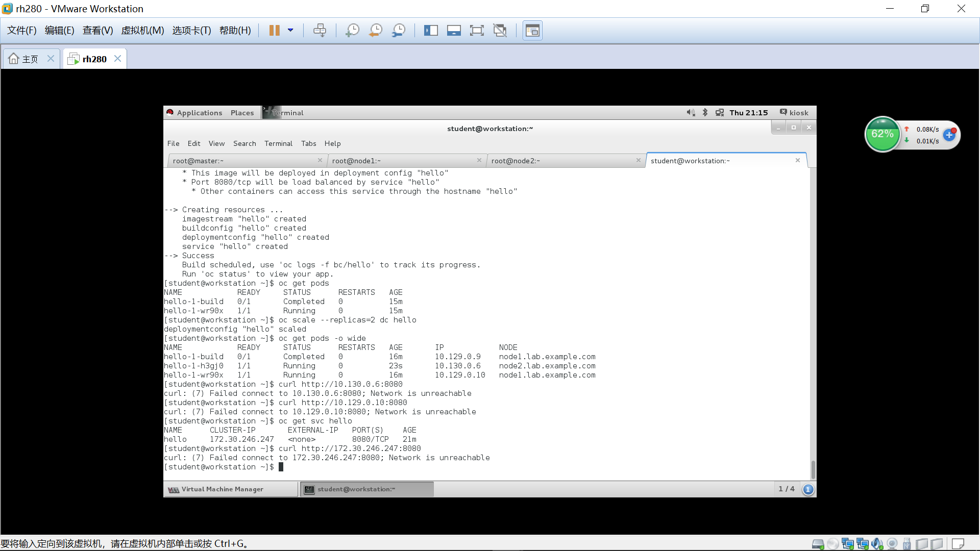Click the terminal vertical scrollbar thumb
The height and width of the screenshot is (551, 980).
(813, 469)
